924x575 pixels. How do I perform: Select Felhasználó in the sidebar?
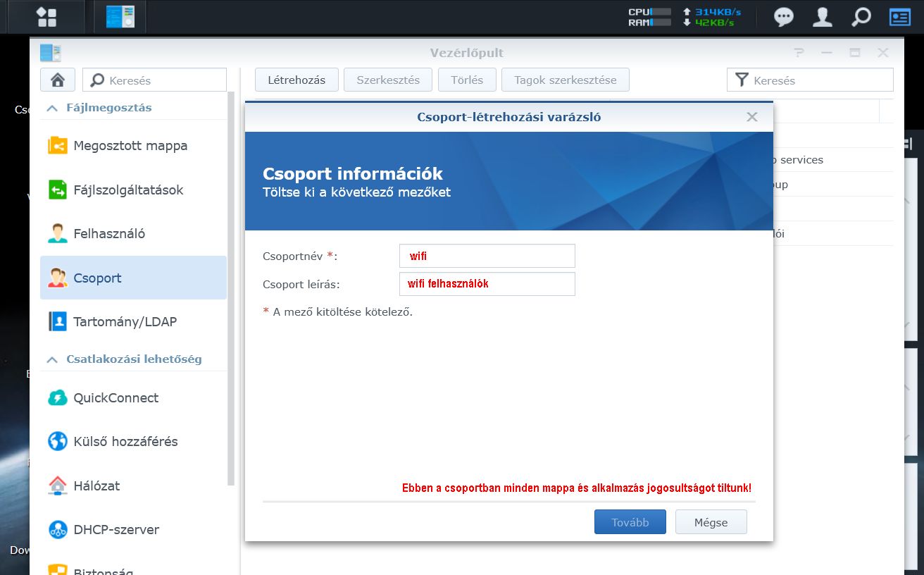click(109, 234)
